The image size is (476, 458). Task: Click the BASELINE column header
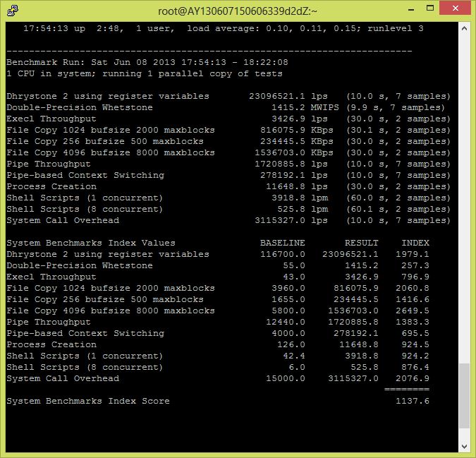[x=282, y=243]
